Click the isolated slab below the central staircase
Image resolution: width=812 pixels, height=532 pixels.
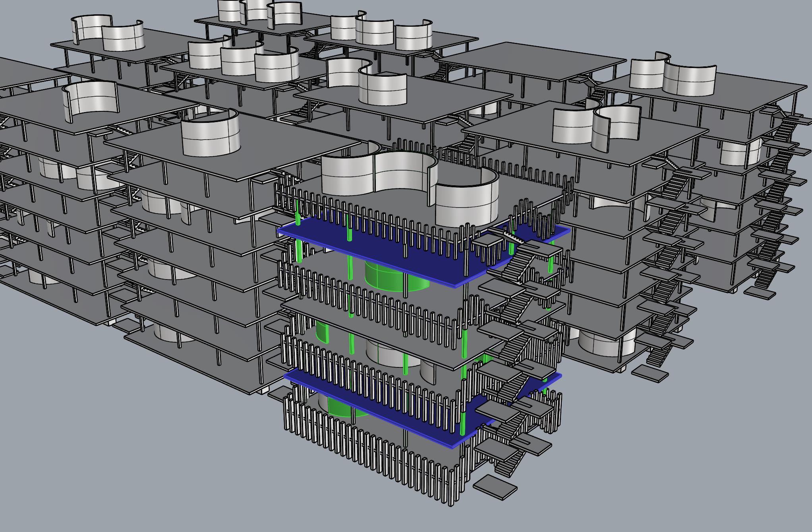(x=495, y=488)
